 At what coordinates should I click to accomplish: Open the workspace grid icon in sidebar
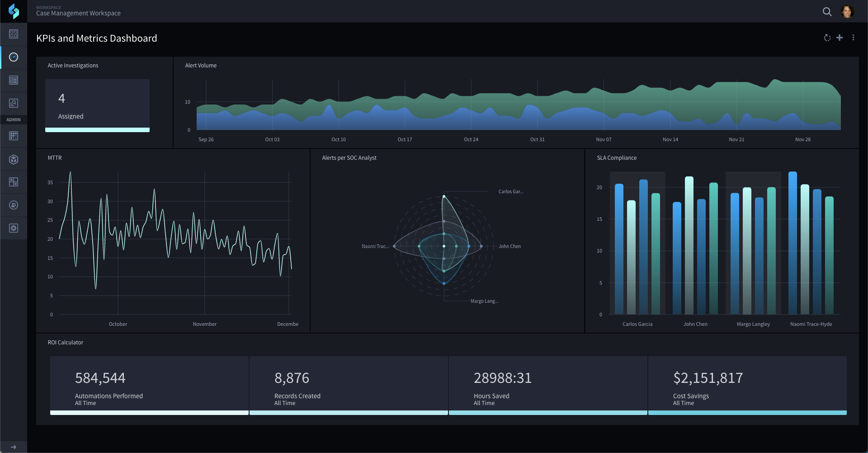click(14, 34)
